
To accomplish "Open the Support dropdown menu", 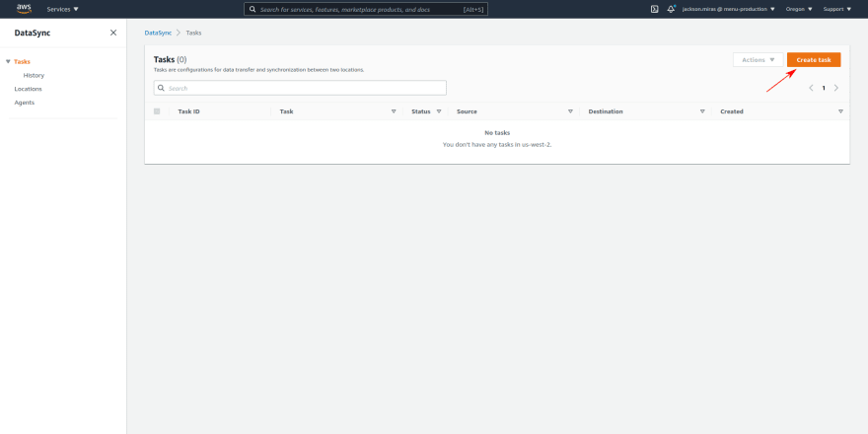I will 837,10.
